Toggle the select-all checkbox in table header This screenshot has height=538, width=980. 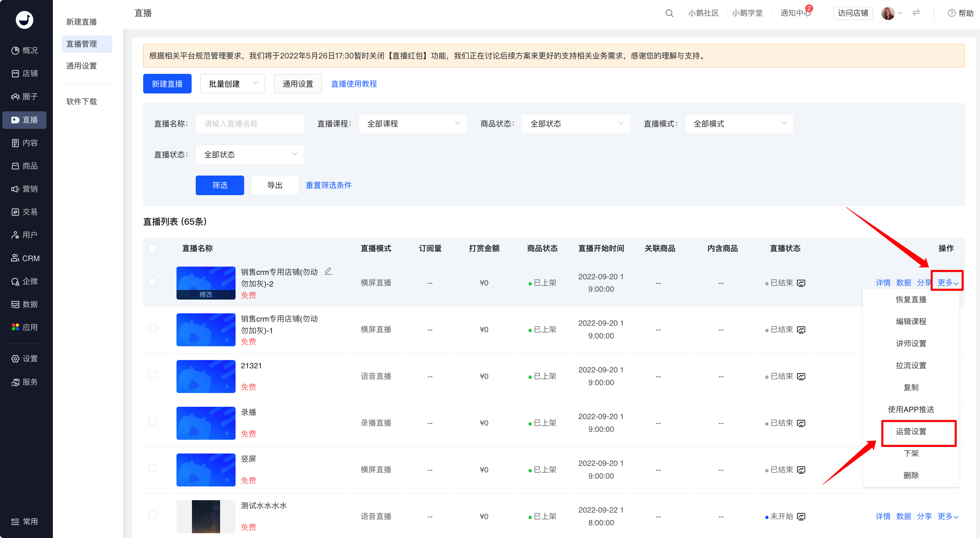[152, 248]
